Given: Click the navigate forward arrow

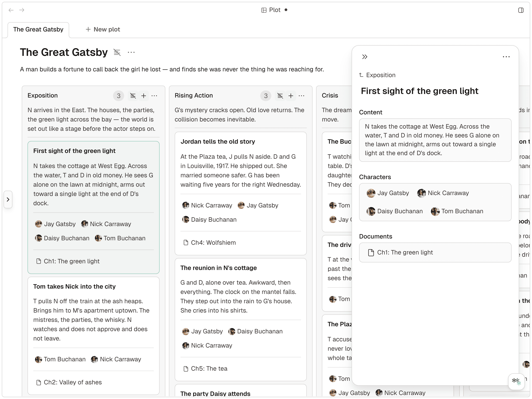Looking at the screenshot, I should pyautogui.click(x=22, y=10).
